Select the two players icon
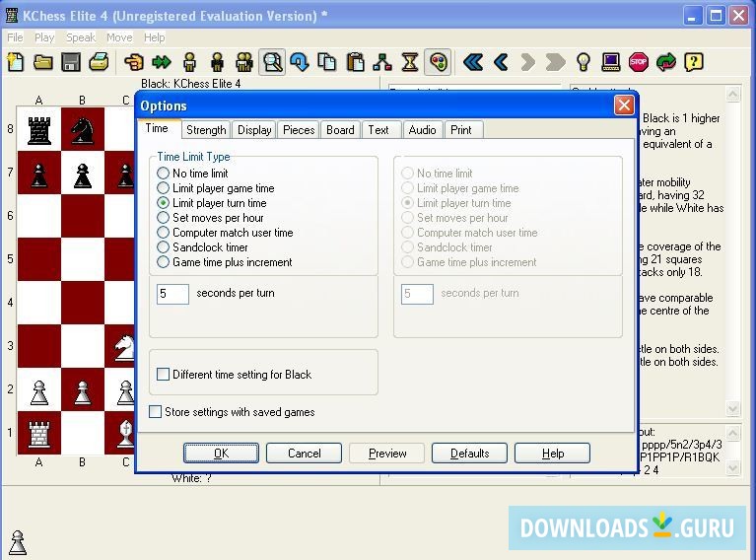Viewport: 756px width, 560px height. (x=244, y=62)
